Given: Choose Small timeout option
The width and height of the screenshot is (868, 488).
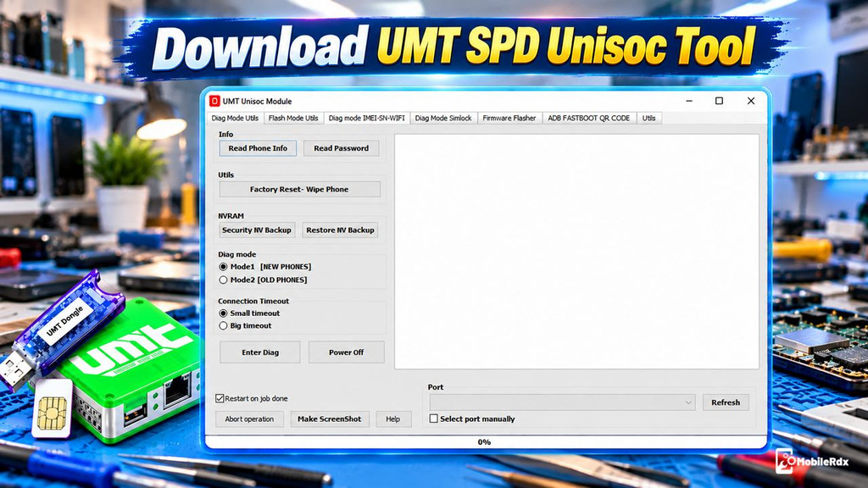Looking at the screenshot, I should (x=224, y=313).
